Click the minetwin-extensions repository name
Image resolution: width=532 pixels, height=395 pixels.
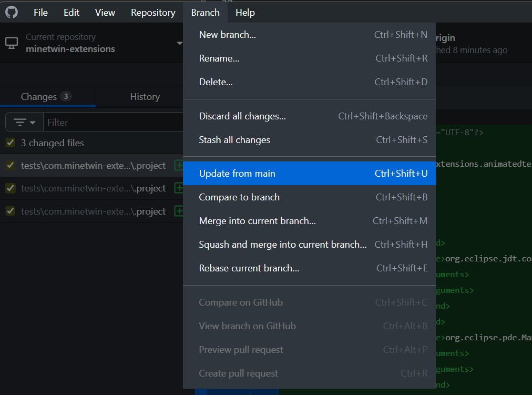70,49
